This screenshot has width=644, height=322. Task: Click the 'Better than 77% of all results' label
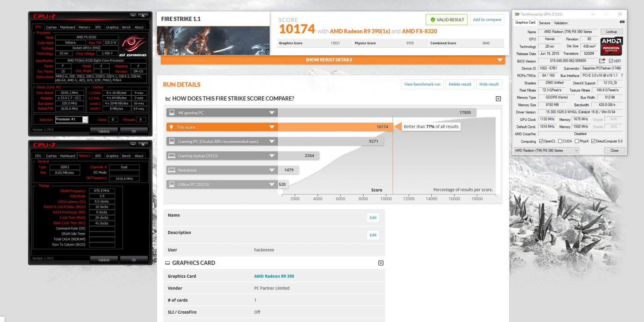click(x=431, y=127)
